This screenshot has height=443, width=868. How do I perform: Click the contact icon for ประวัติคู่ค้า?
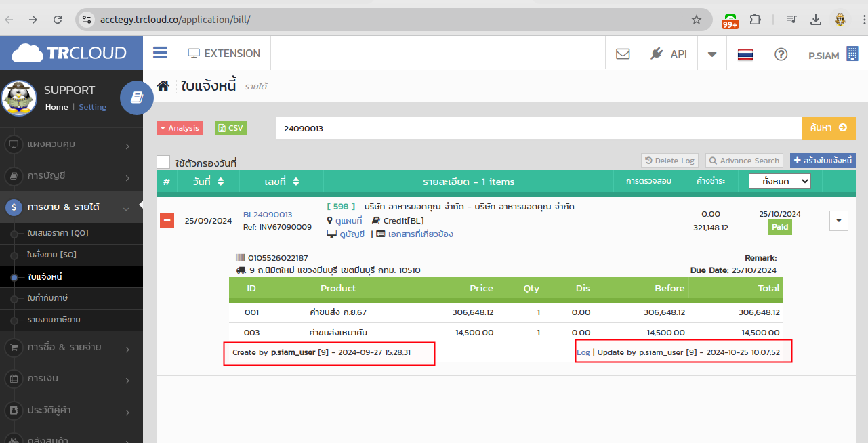click(x=14, y=410)
